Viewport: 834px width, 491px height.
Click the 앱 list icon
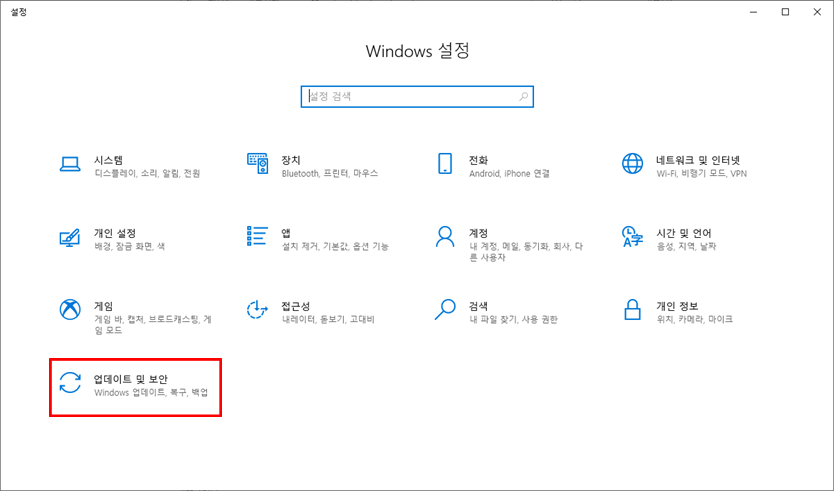257,236
